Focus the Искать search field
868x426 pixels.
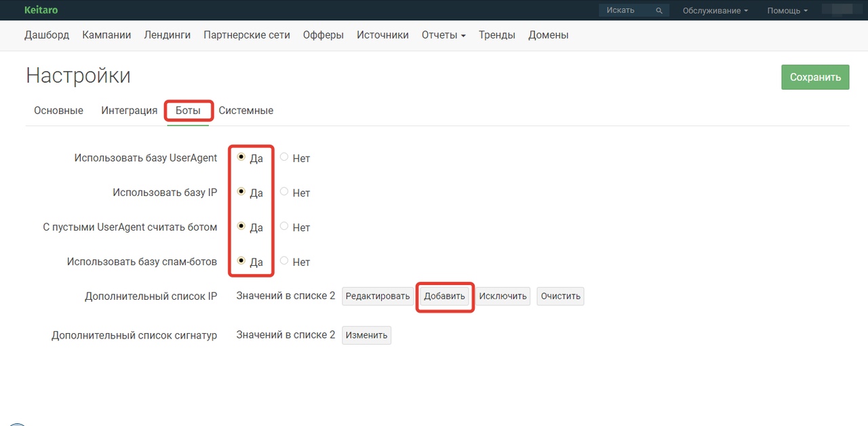coord(633,10)
